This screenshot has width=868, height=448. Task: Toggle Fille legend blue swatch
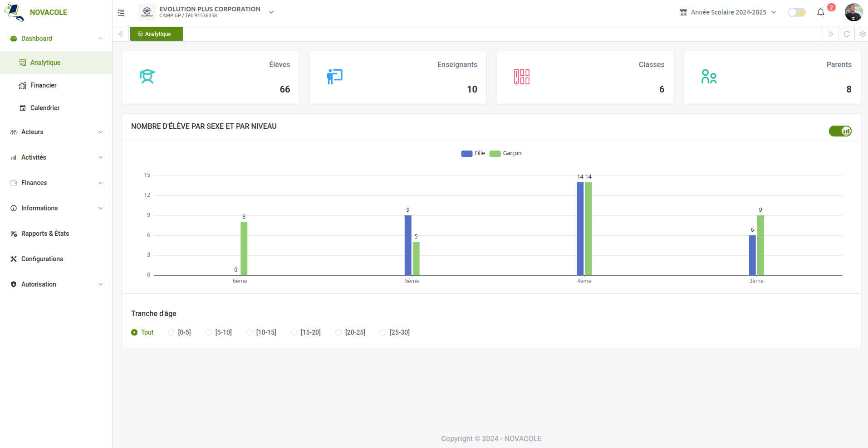[466, 154]
